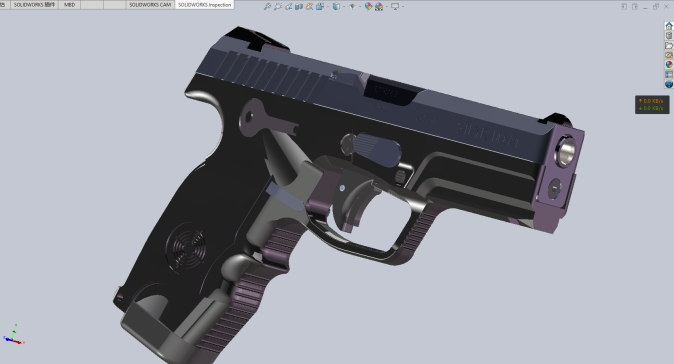The width and height of the screenshot is (674, 364).
Task: Select the Zoom to Area tool
Action: (x=278, y=6)
